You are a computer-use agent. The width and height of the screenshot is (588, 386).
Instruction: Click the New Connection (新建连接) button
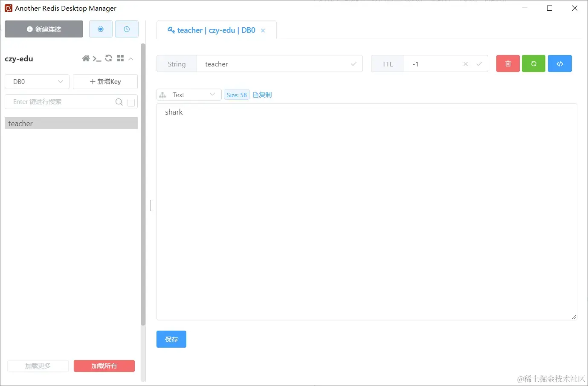pos(44,29)
